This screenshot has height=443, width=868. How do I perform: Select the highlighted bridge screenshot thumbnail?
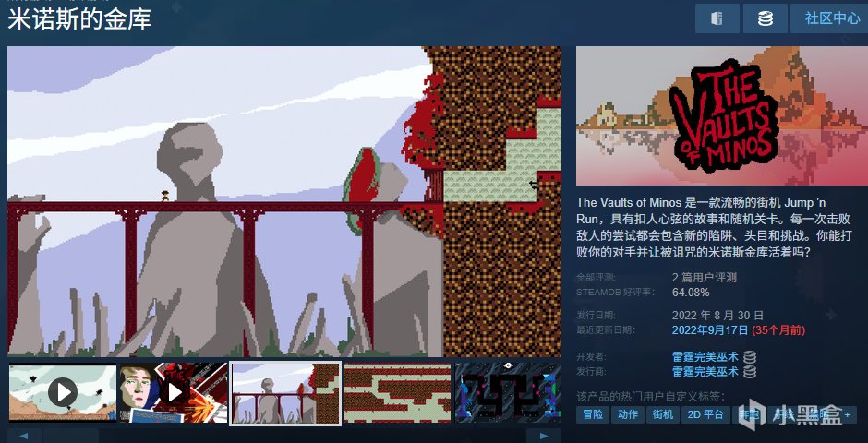(285, 393)
